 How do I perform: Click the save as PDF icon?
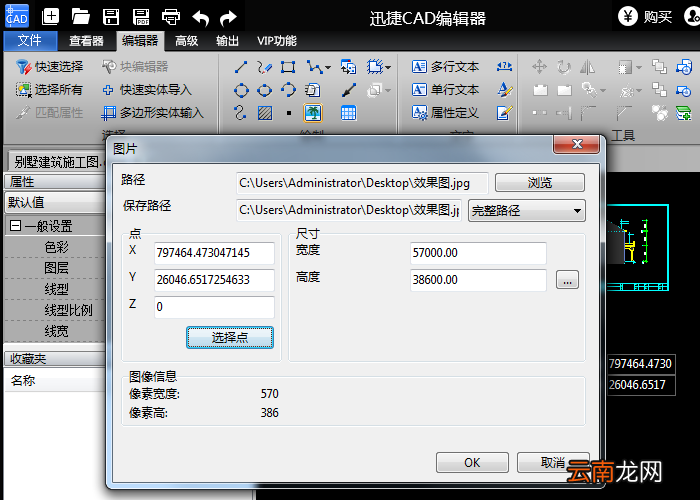coord(141,17)
